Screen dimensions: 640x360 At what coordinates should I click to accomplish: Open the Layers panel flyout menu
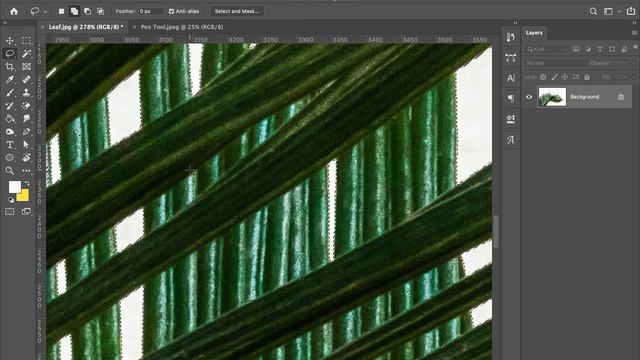tap(634, 33)
